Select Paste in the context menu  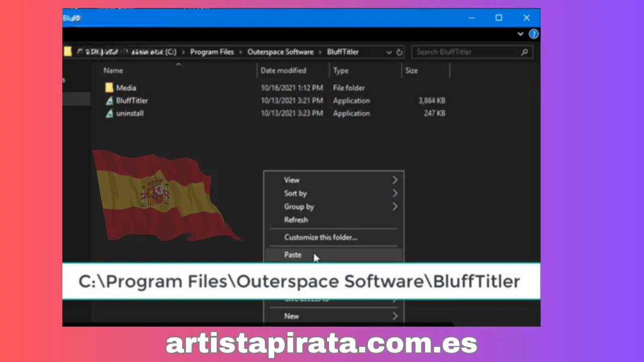coord(293,255)
